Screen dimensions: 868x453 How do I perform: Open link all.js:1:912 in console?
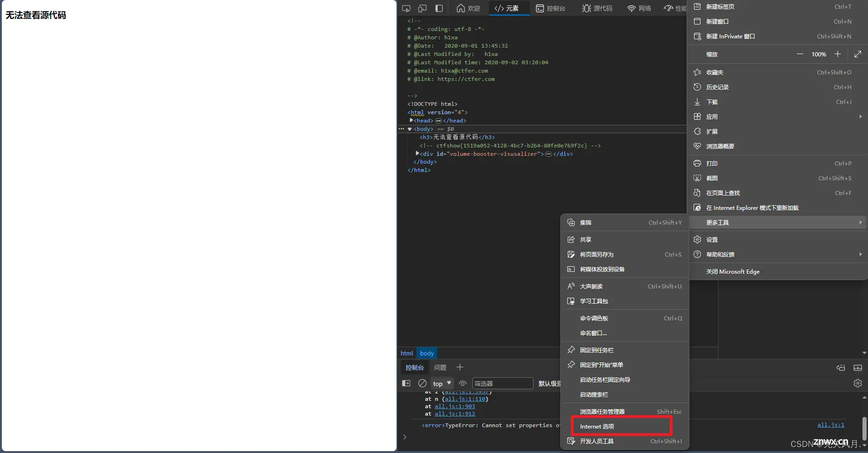[455, 414]
